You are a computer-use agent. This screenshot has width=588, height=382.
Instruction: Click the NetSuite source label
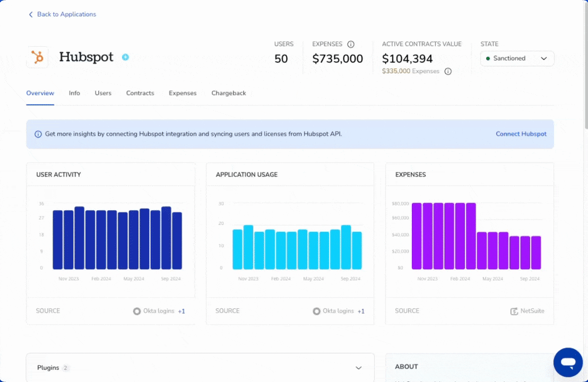[x=532, y=311]
